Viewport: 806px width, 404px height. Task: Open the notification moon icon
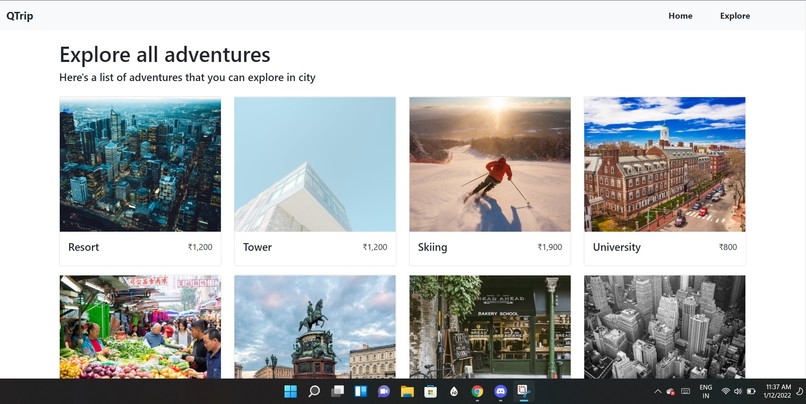click(x=800, y=392)
